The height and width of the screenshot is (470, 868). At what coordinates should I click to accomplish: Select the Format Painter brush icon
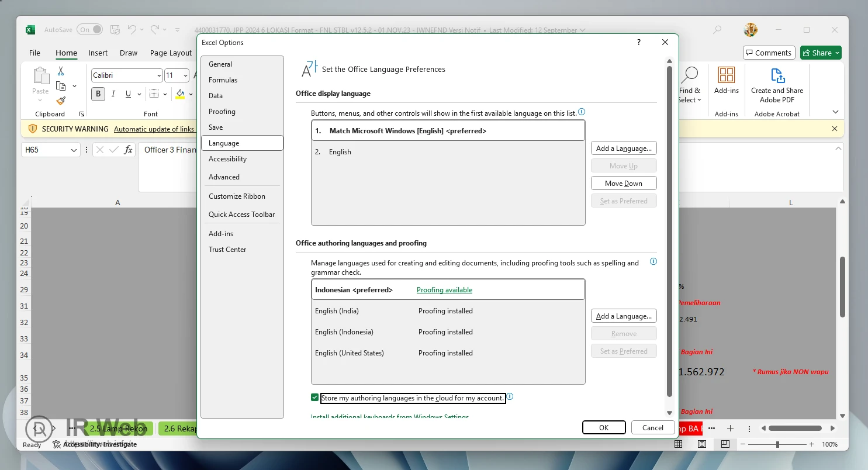coord(61,101)
